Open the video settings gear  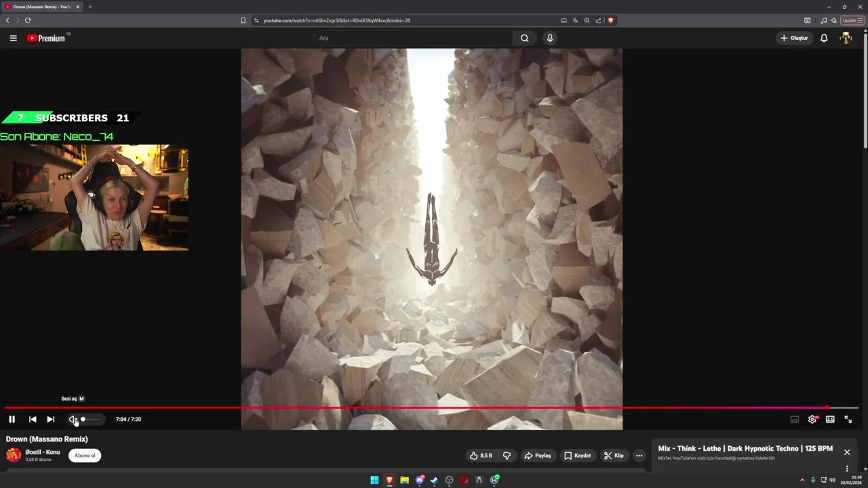pos(812,420)
